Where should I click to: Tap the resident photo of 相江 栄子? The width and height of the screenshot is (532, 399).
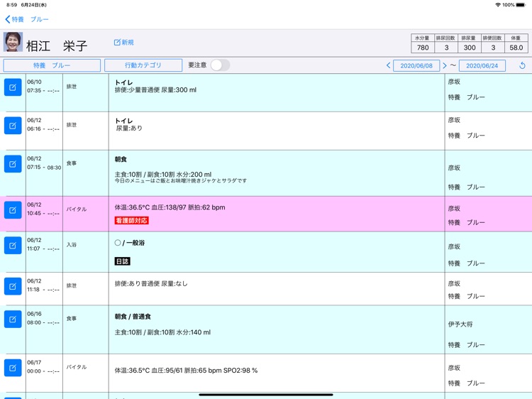tap(13, 42)
